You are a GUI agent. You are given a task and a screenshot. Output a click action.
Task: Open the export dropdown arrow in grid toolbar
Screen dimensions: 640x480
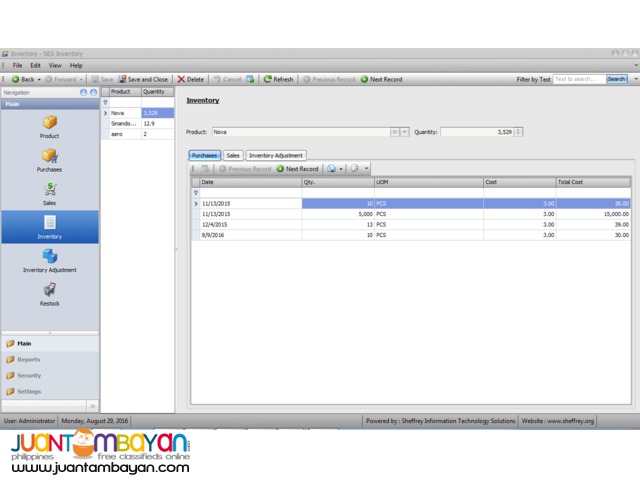[341, 169]
